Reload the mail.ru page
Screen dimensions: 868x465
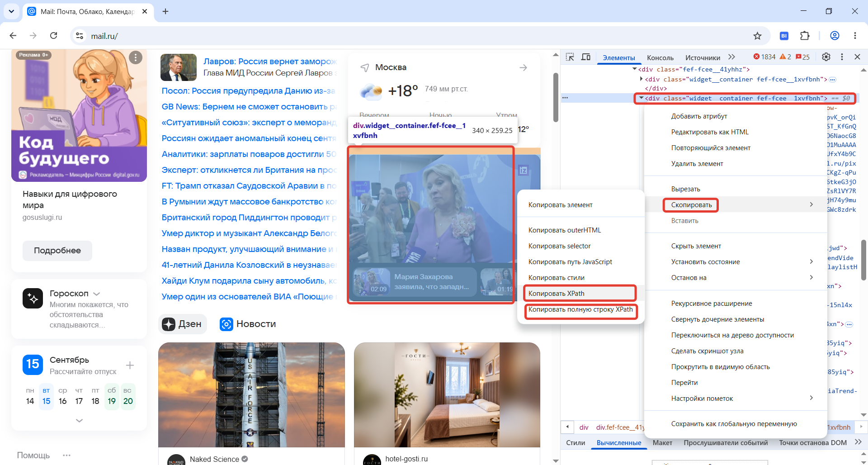(53, 36)
